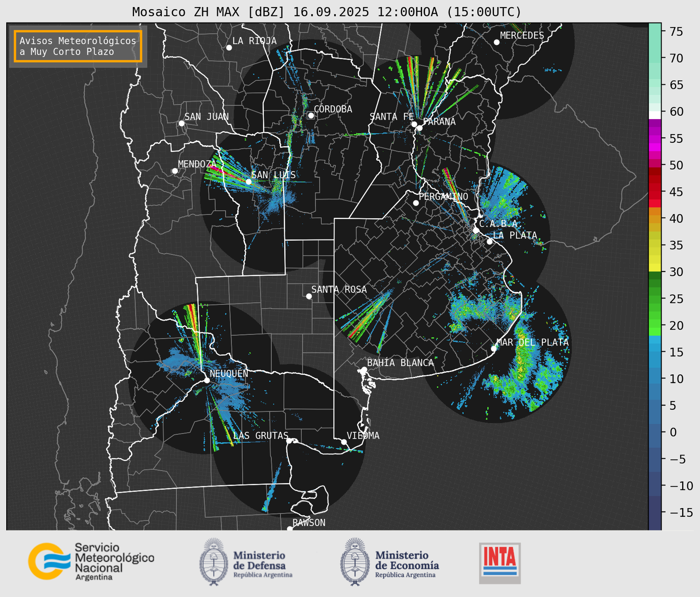This screenshot has width=700, height=597.
Task: Click the RAWSON city marker dot
Action: [x=290, y=529]
